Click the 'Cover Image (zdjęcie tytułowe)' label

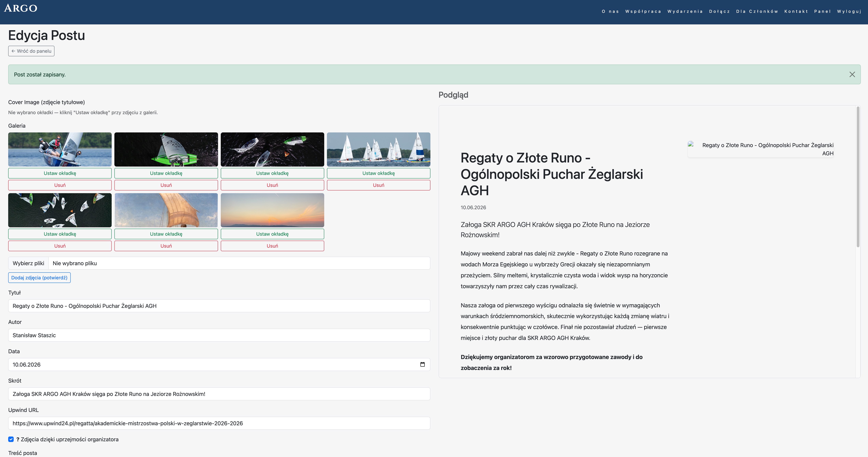tap(46, 102)
